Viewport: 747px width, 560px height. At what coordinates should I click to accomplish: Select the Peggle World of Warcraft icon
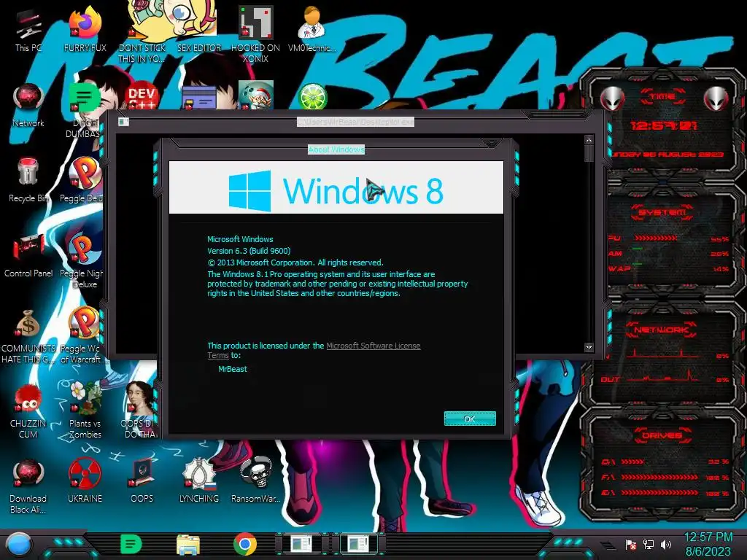(x=83, y=335)
